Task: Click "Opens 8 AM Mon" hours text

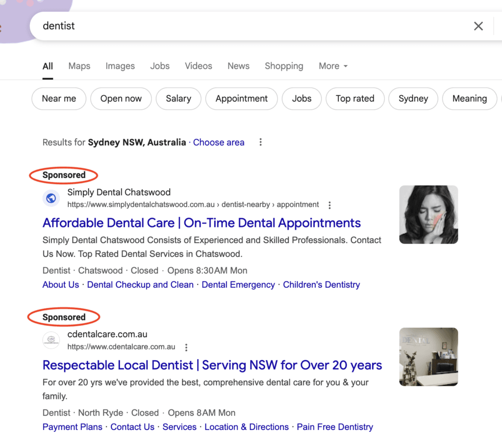Action: [x=201, y=413]
